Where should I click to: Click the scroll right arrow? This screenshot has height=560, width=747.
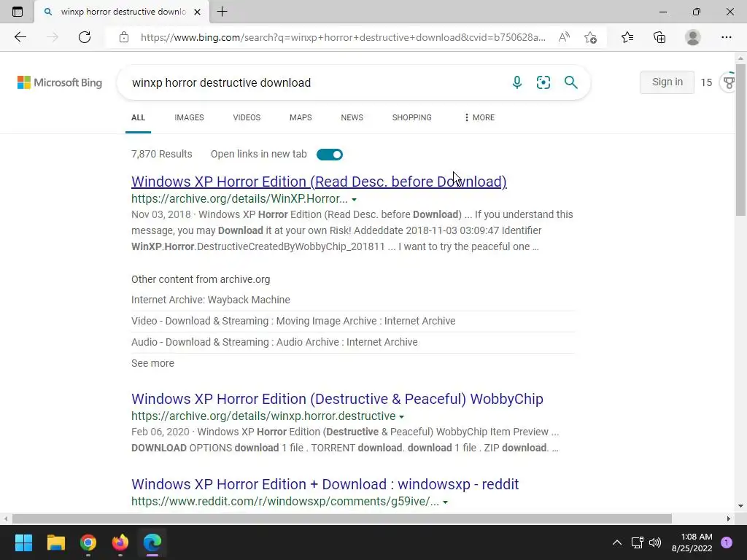[x=729, y=518]
